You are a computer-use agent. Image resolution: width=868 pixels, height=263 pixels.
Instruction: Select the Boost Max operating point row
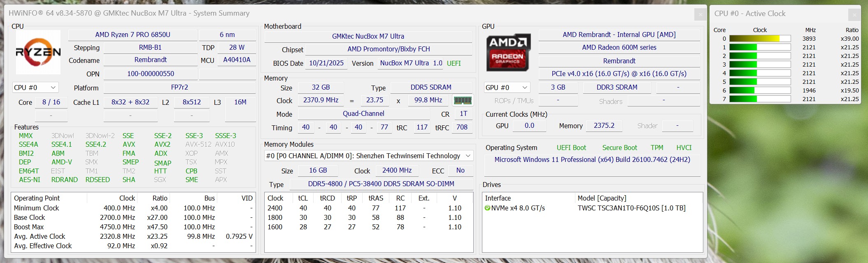click(x=133, y=227)
